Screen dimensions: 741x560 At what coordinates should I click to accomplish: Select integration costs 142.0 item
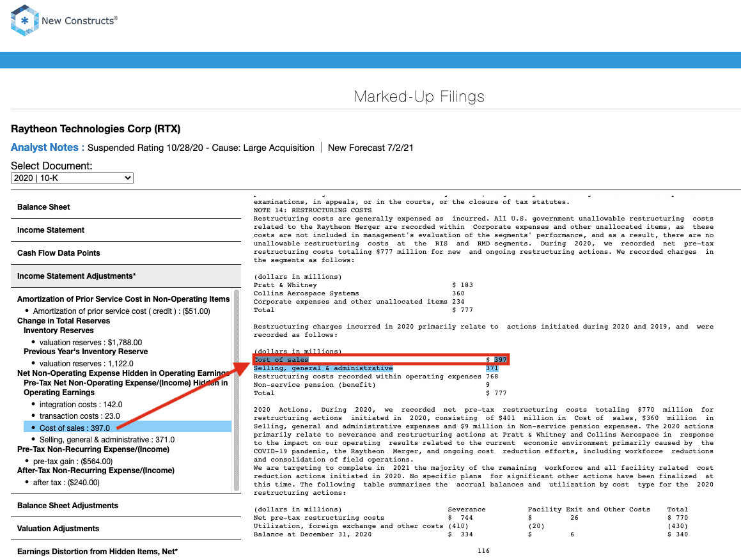pos(81,405)
